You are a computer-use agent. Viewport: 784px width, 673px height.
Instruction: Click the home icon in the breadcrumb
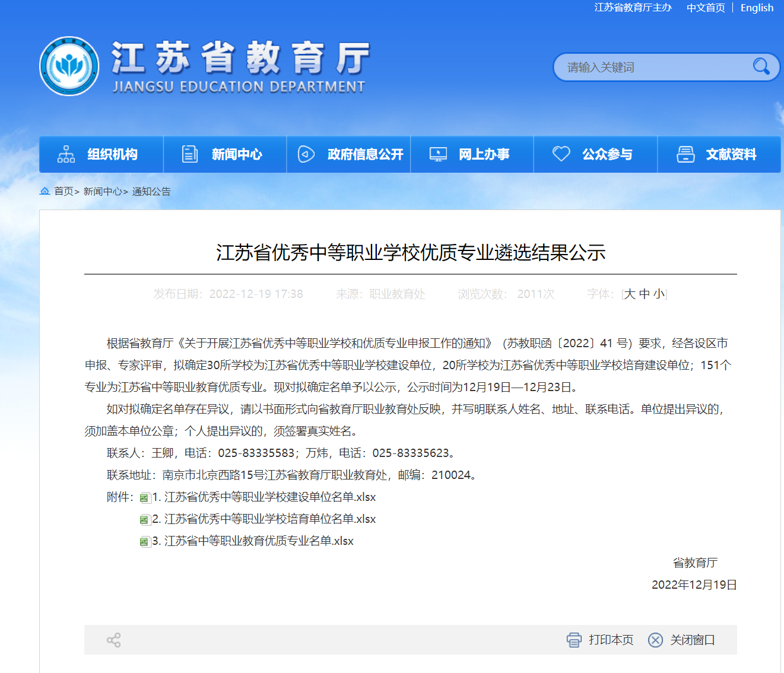point(45,191)
